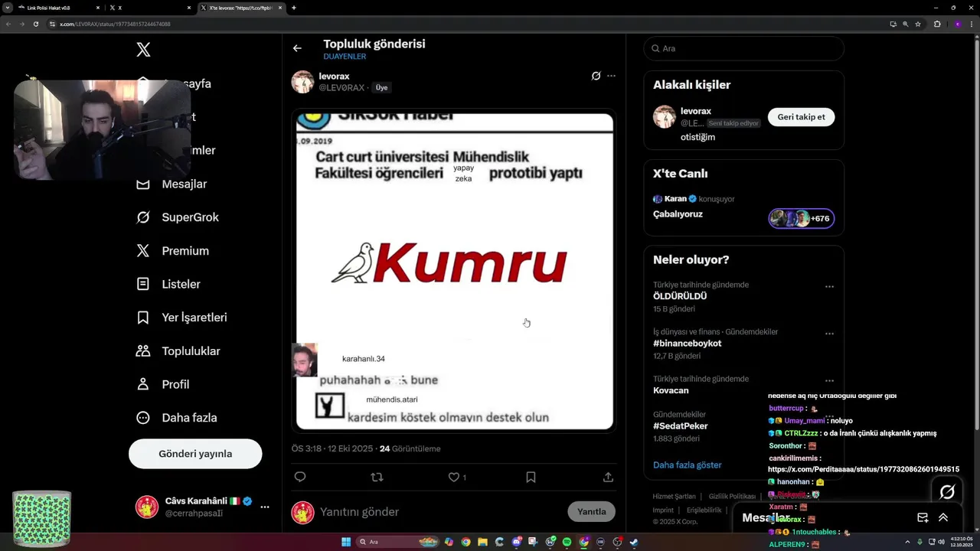The image size is (980, 551).
Task: Open a new browser tab with the plus button
Action: pyautogui.click(x=294, y=8)
